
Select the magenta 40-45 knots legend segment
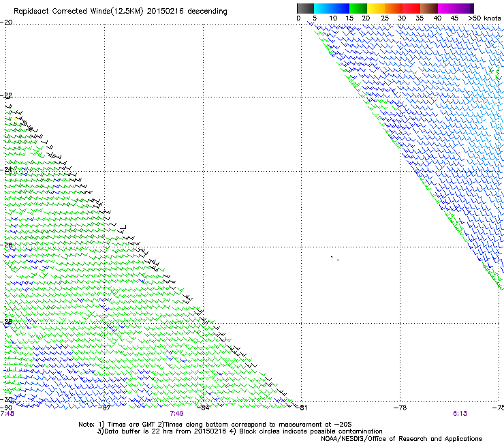coord(447,8)
